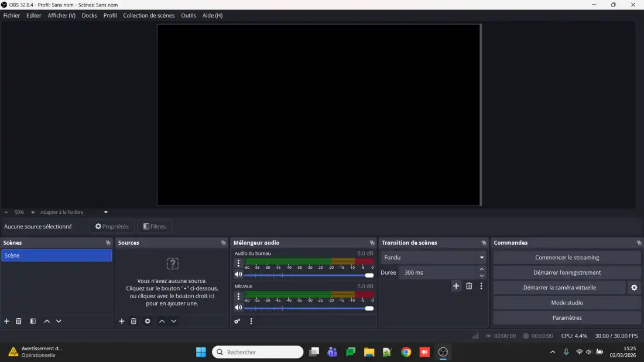
Task: Click Commencer le streaming
Action: pos(567,258)
